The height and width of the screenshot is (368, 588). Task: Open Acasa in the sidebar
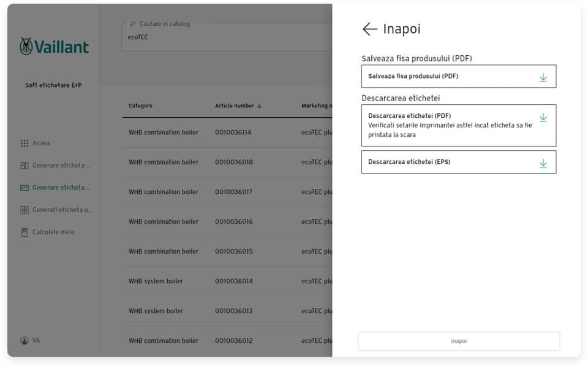pos(41,144)
